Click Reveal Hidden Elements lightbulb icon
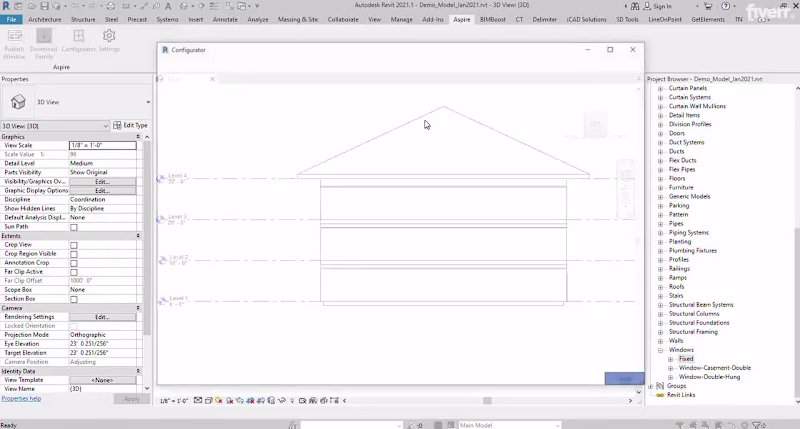800x429 pixels. [292, 400]
